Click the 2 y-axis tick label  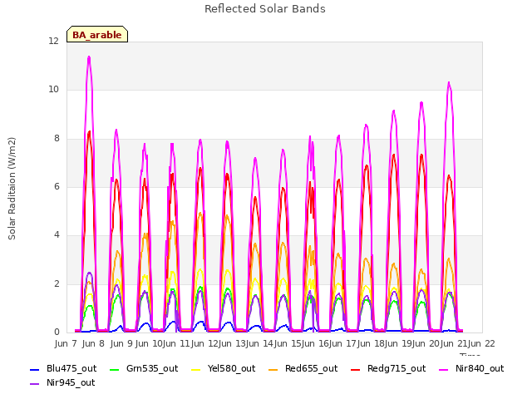[57, 283]
